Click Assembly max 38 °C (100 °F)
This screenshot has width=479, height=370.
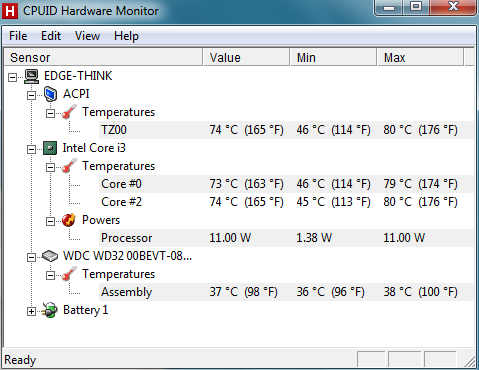point(420,292)
